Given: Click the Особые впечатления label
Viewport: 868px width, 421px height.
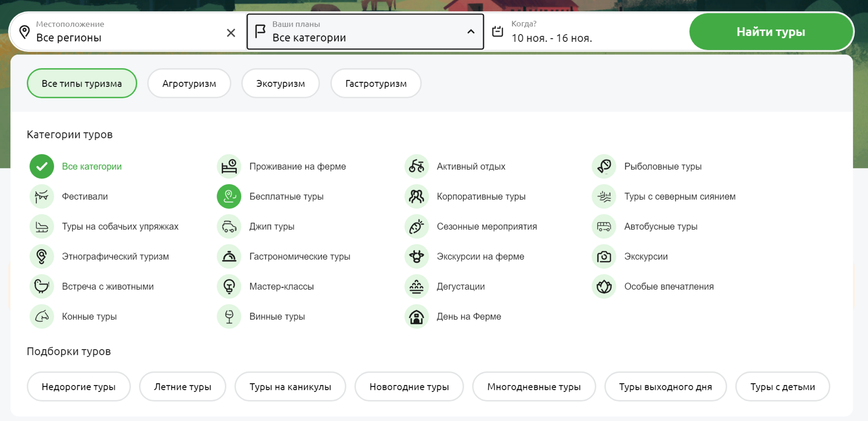Looking at the screenshot, I should (669, 286).
